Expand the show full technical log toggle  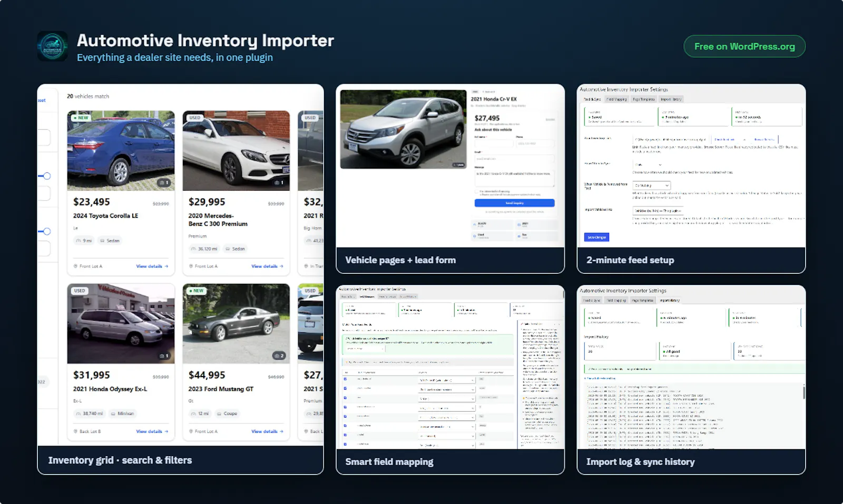tap(600, 378)
